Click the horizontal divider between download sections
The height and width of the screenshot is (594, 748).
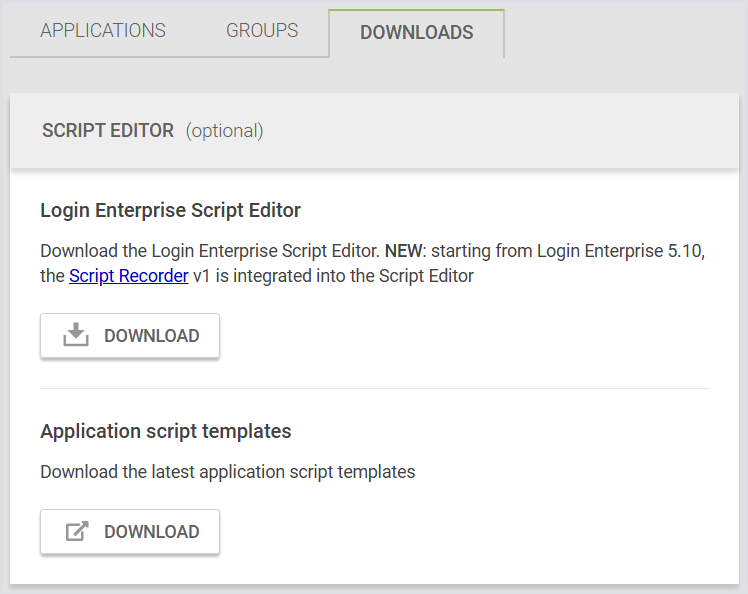click(x=374, y=388)
